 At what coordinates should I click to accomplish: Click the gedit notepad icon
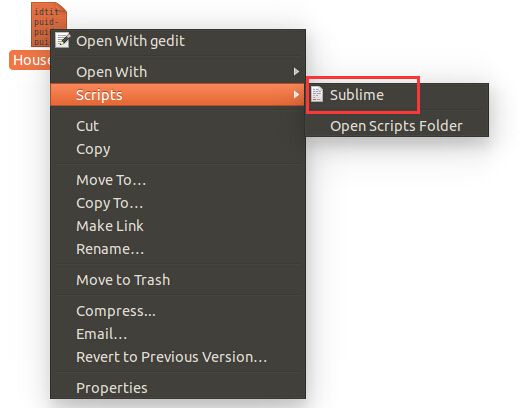pos(62,41)
